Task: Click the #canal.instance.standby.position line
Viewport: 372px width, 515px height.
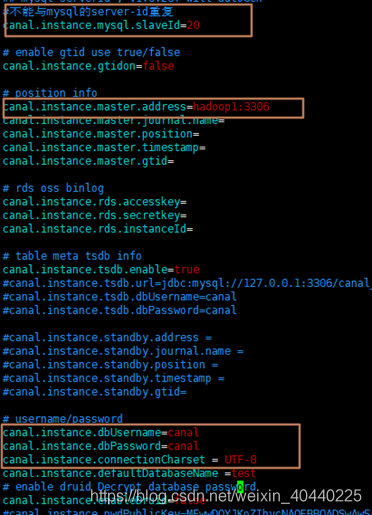Action: [x=110, y=365]
